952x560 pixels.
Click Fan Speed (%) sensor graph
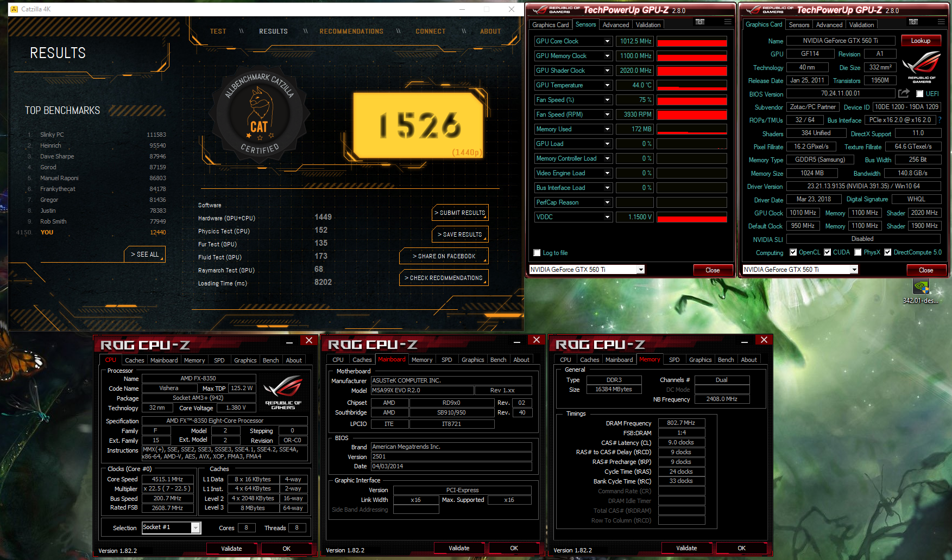tap(692, 100)
